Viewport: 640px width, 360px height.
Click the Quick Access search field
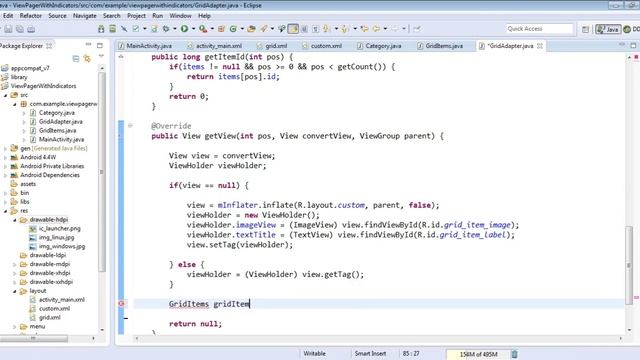point(540,29)
